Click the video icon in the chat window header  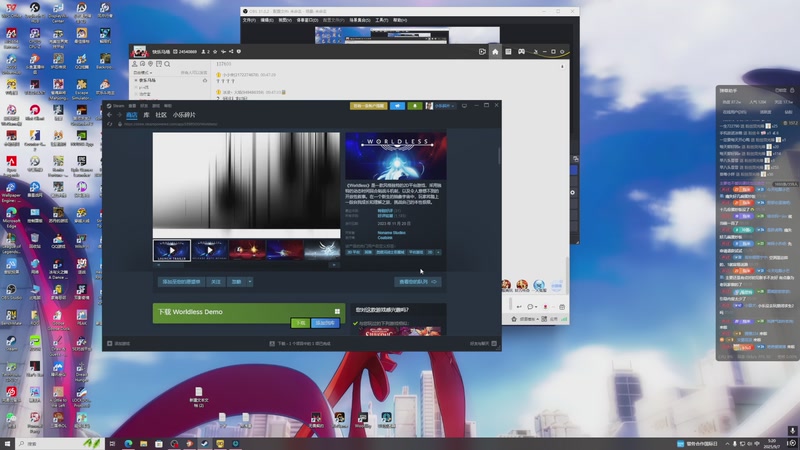(x=482, y=52)
